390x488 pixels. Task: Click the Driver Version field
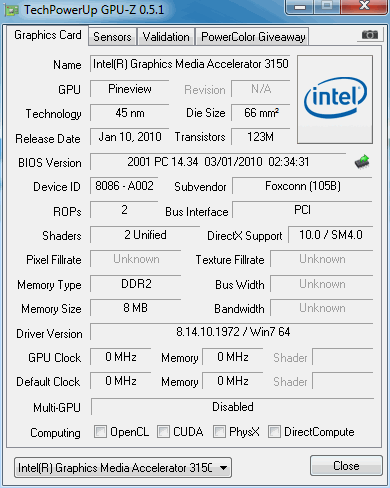click(232, 332)
